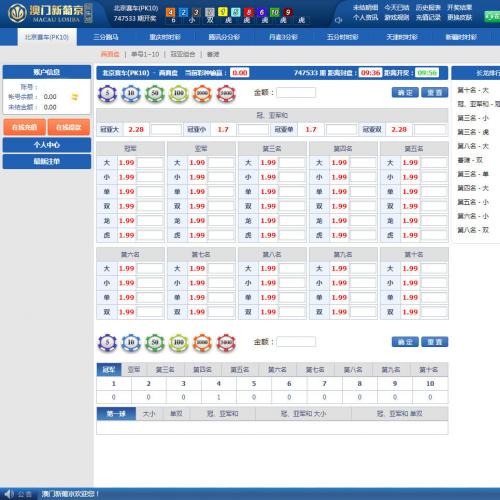The width and height of the screenshot is (500, 500).
Task: Choose the orange 1000 chip in bottom row
Action: 202,343
